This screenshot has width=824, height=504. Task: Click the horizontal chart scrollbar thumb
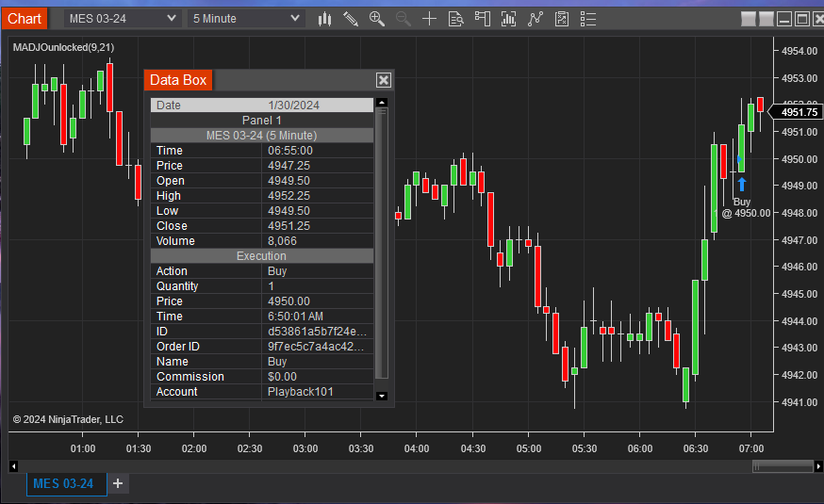pos(783,466)
